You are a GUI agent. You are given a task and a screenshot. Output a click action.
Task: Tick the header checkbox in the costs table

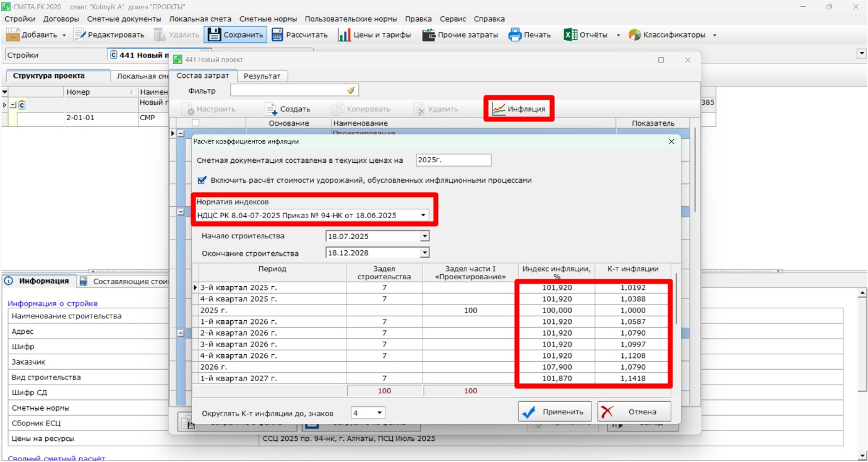click(196, 123)
